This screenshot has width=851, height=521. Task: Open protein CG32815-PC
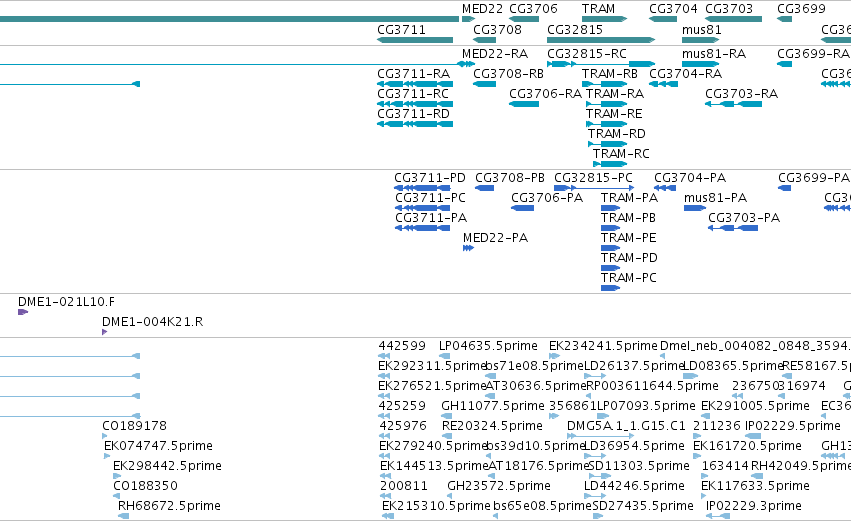tap(593, 178)
